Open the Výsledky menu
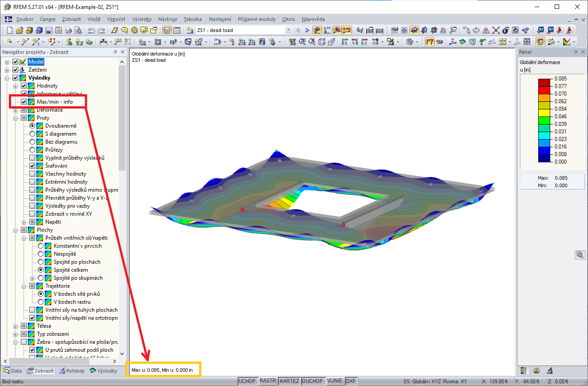 pos(142,19)
